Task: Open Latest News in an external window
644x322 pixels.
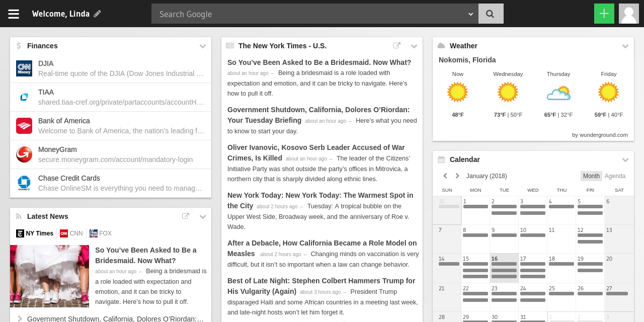Action: 186,216
